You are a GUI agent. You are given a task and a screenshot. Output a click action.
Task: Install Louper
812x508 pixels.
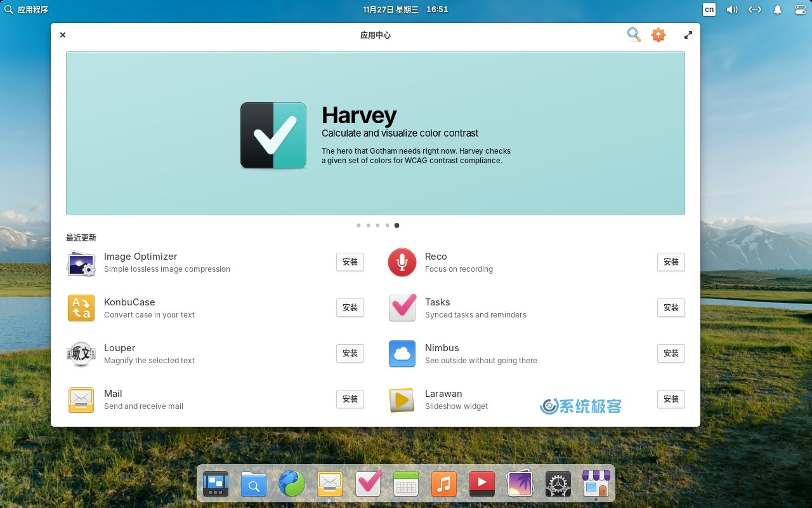pos(350,353)
